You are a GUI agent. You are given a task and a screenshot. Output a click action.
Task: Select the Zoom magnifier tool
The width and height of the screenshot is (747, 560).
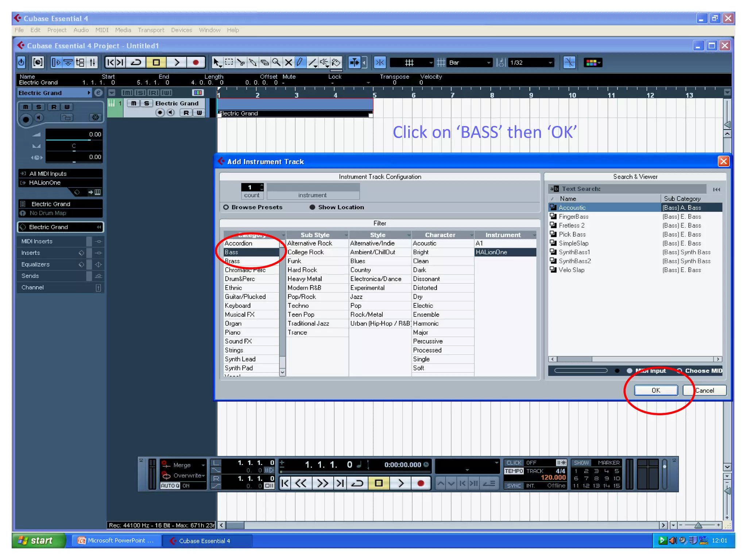click(277, 63)
